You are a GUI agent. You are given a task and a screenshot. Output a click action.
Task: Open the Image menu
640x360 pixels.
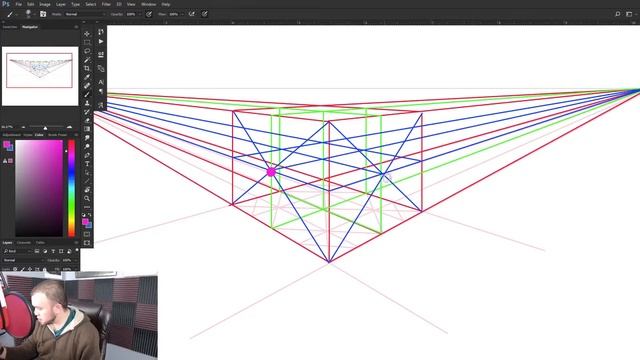point(44,4)
